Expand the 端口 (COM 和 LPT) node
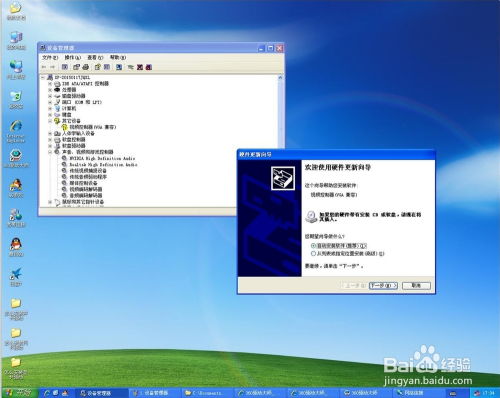The width and height of the screenshot is (500, 398). (50, 102)
